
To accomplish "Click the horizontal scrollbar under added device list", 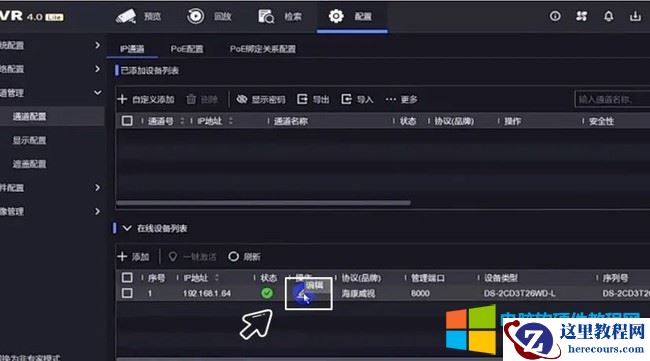I will tap(264, 203).
